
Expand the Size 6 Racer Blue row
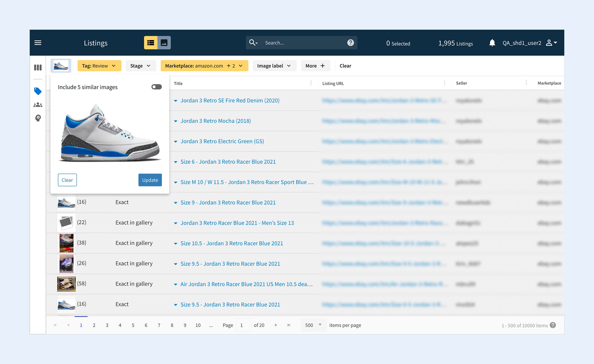175,162
